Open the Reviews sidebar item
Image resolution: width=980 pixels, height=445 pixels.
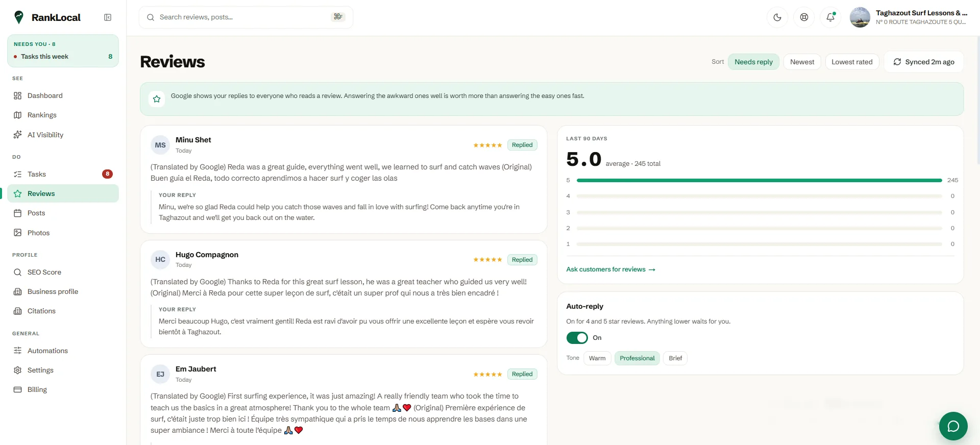click(63, 193)
